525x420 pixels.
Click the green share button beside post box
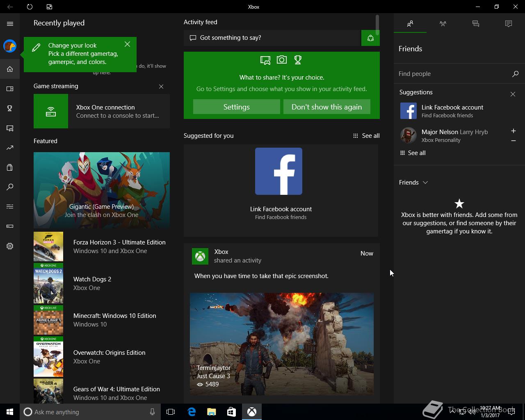[x=370, y=38]
